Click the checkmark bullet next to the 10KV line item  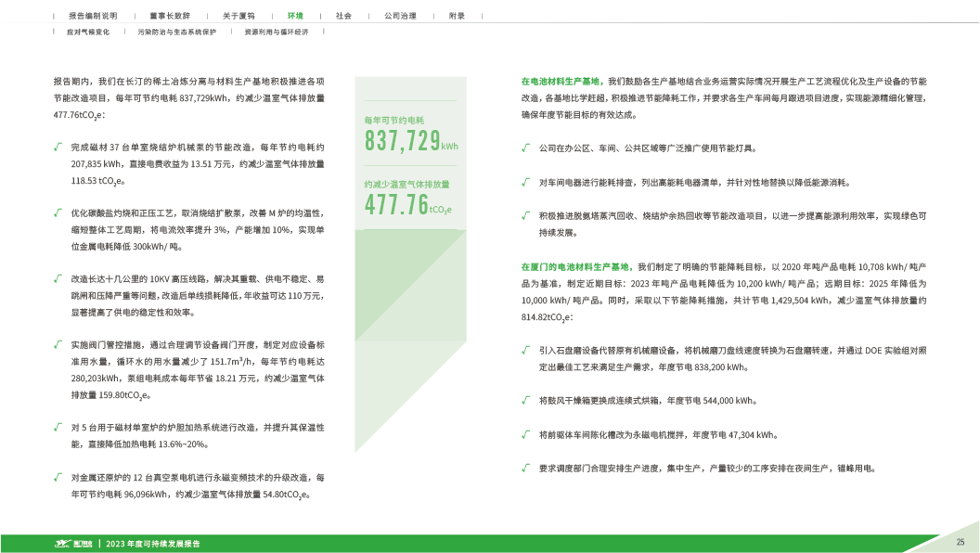click(58, 277)
